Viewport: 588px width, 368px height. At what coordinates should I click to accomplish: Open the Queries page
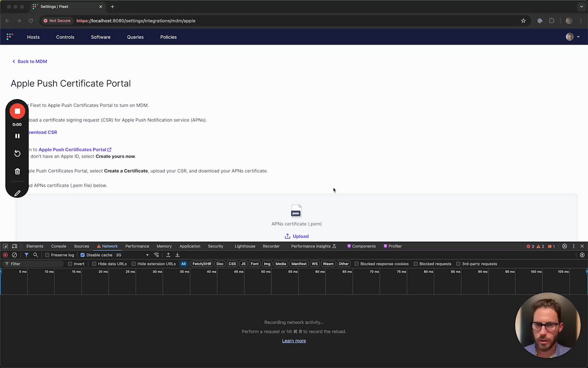pyautogui.click(x=136, y=37)
